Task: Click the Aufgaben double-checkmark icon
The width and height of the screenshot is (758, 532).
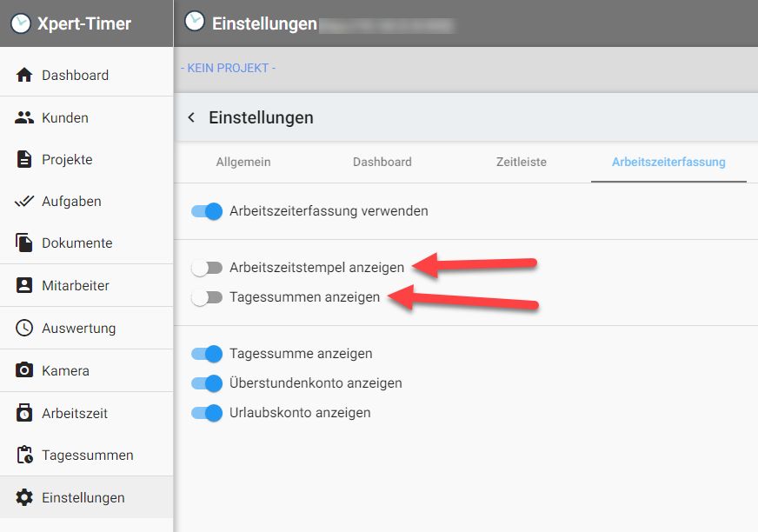Action: (23, 201)
